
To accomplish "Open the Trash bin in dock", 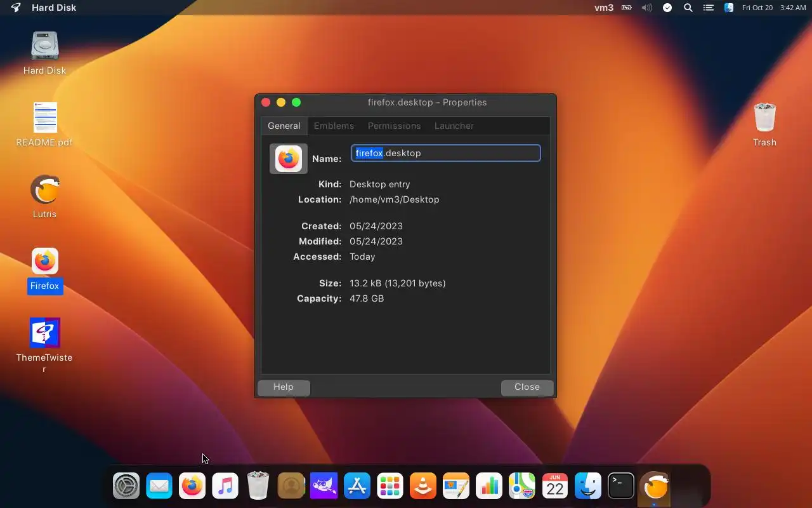I will click(x=258, y=487).
